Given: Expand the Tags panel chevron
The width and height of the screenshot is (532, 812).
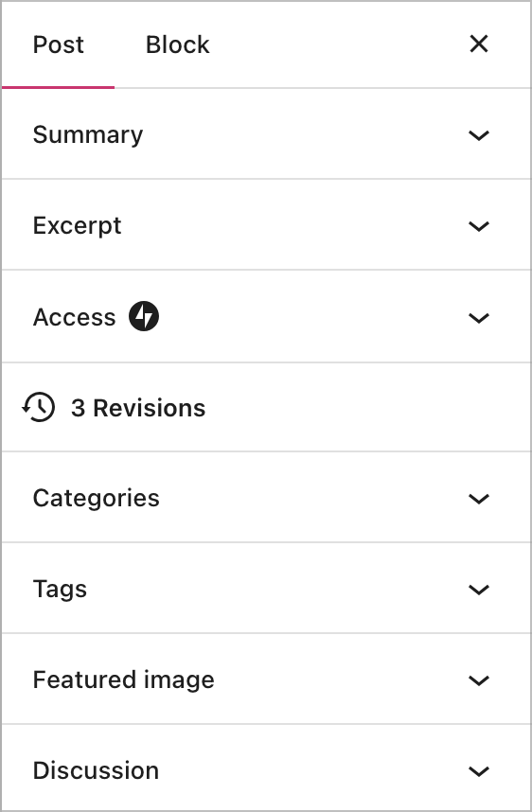Looking at the screenshot, I should [479, 590].
